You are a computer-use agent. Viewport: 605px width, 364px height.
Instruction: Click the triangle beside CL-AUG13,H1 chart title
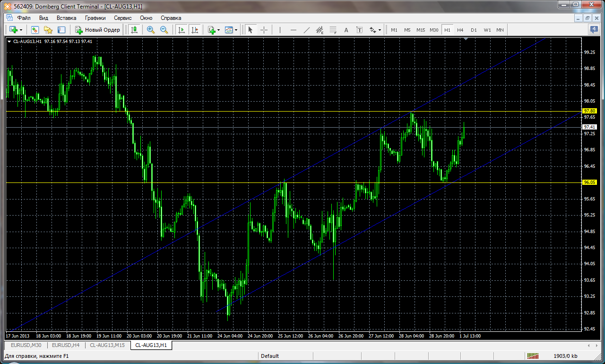pyautogui.click(x=9, y=41)
